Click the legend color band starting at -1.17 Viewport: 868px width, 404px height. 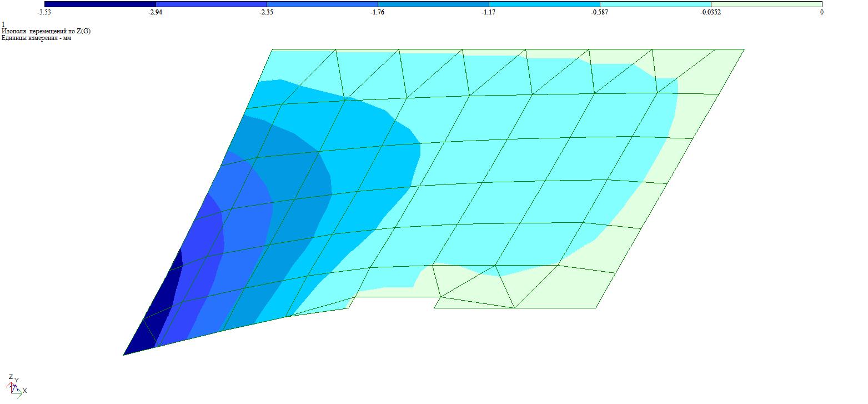point(544,4)
